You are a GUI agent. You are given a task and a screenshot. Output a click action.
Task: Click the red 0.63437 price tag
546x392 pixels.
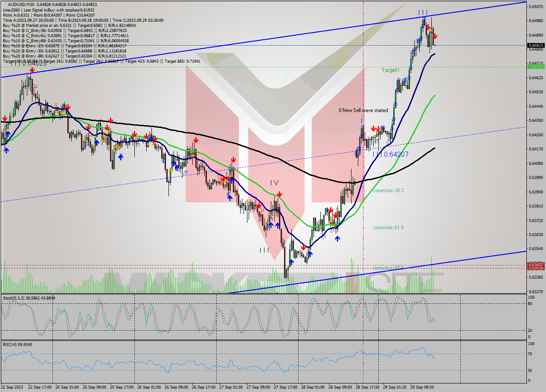point(536,265)
